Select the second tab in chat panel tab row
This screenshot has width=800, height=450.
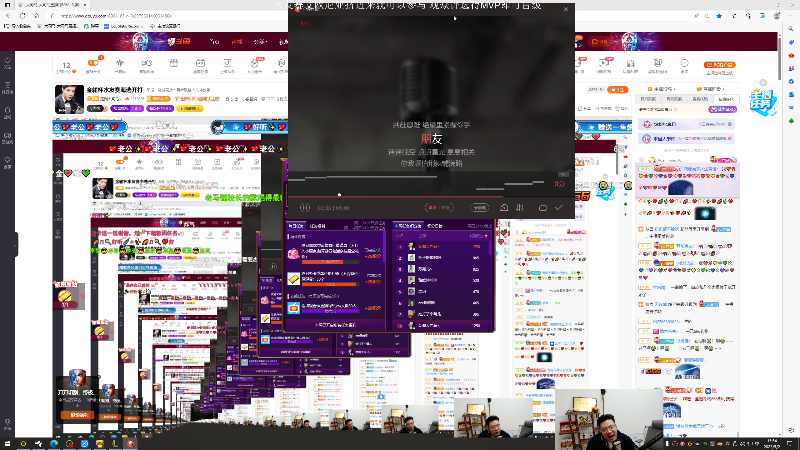click(674, 99)
